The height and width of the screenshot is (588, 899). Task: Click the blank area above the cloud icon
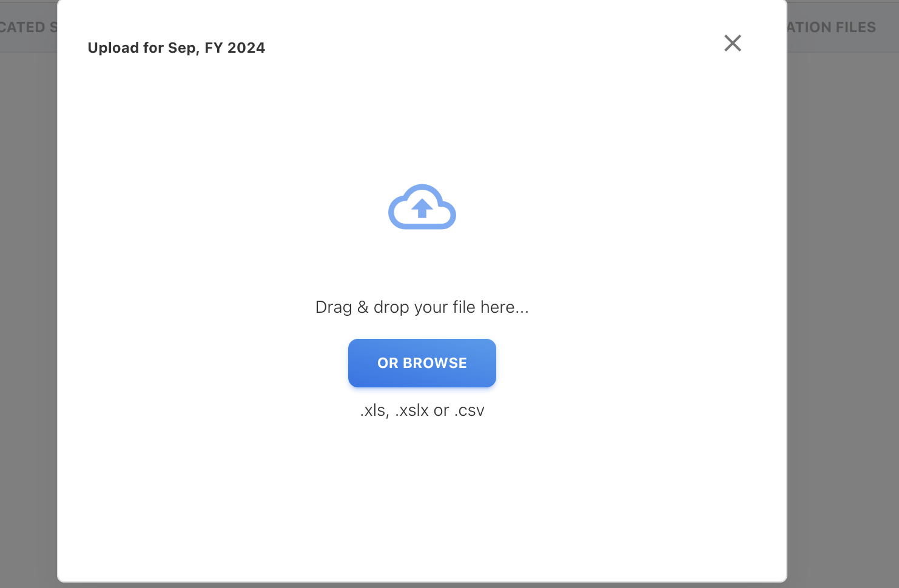[422, 121]
